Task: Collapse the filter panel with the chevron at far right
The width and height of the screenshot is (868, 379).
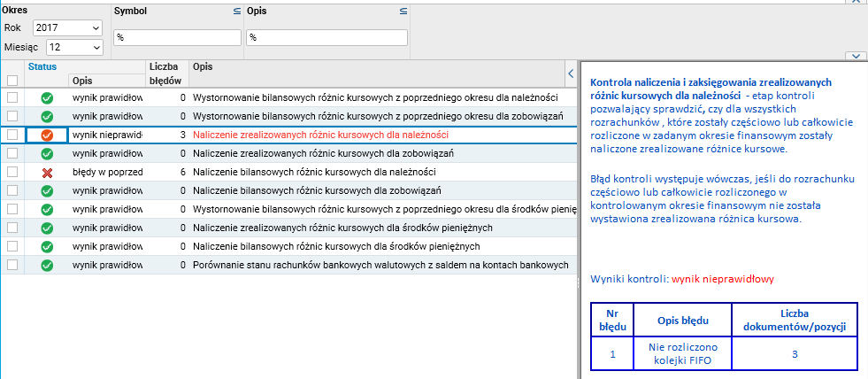Action: (x=855, y=56)
